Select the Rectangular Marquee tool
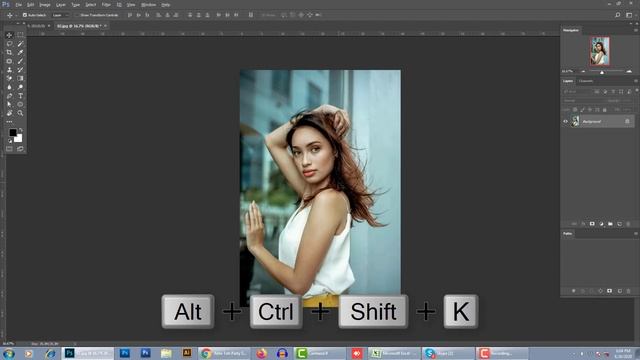 click(x=20, y=35)
